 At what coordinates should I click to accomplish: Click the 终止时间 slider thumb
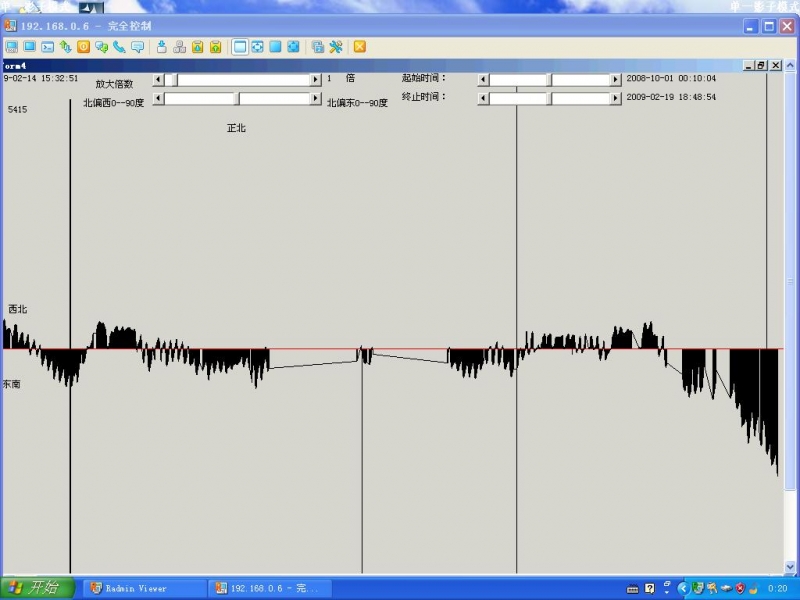tap(549, 98)
